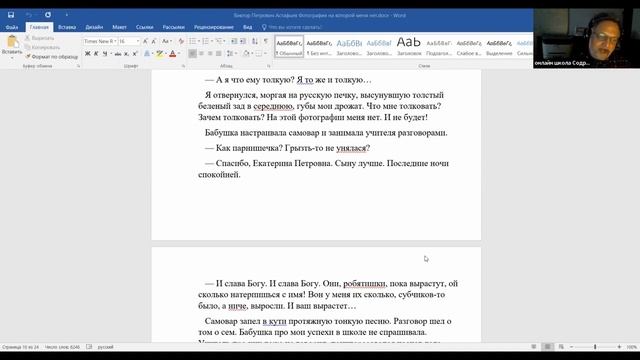This screenshot has width=640, height=360.
Task: Apply the Без интервала style
Action: tap(319, 46)
